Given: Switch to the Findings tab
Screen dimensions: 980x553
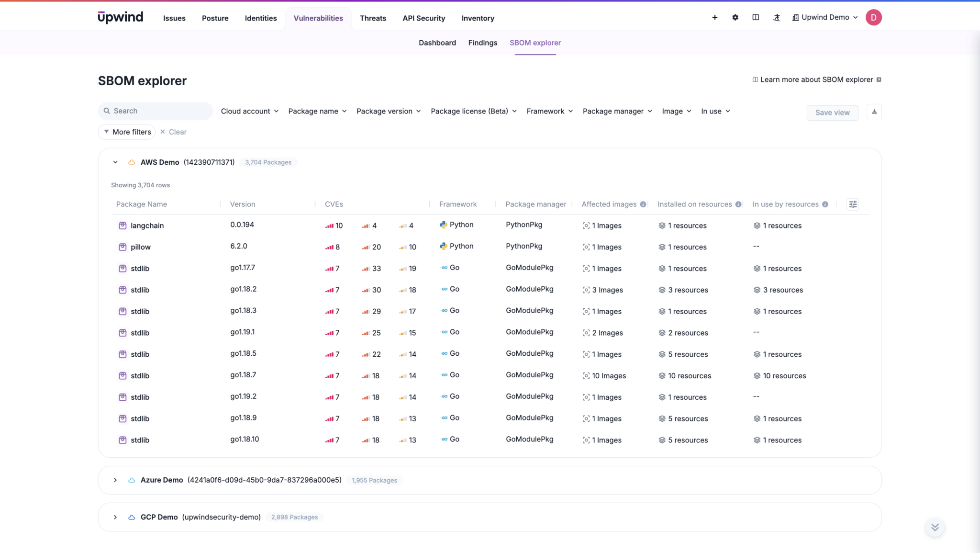Looking at the screenshot, I should click(x=482, y=43).
